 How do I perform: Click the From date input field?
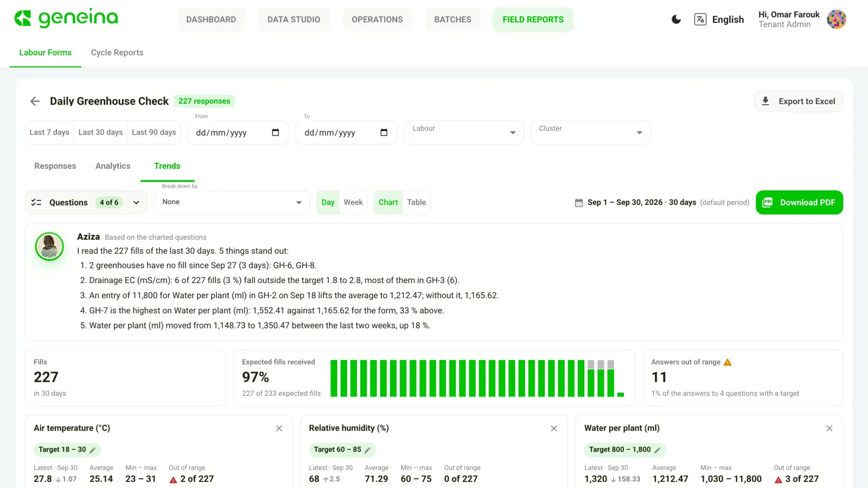238,132
